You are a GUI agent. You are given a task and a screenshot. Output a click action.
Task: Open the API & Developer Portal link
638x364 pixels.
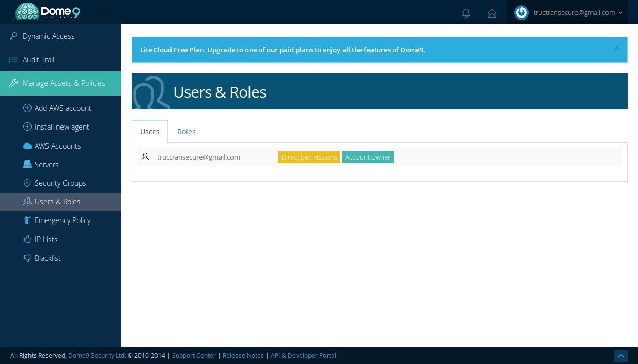[x=303, y=355]
